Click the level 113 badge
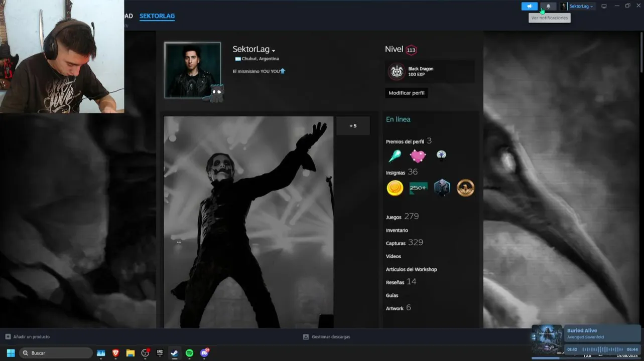Screen dimensions: 644x361 (411, 50)
